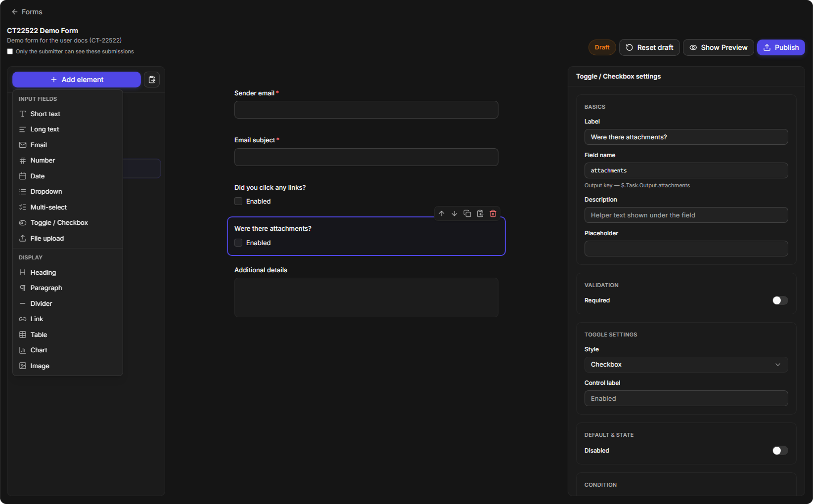The width and height of the screenshot is (813, 504).
Task: Open the Style dropdown showing Checkbox
Action: [x=686, y=365]
